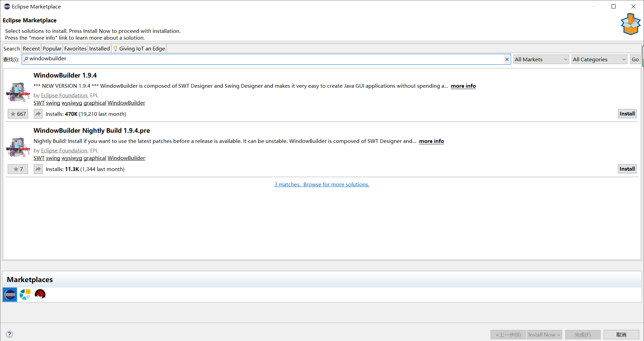Open the Giving IoT an Edge tab

click(x=139, y=48)
